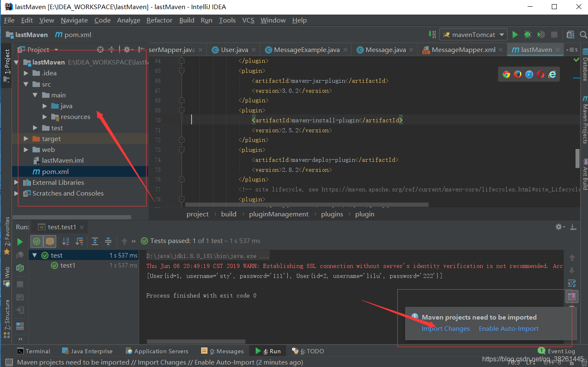This screenshot has width=588, height=367.
Task: Toggle Show Ignored tests filter
Action: coord(50,241)
